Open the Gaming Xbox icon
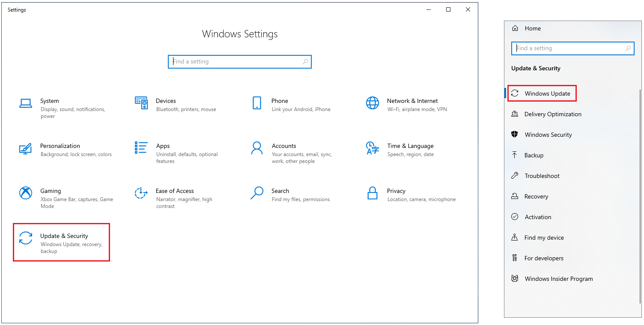This screenshot has height=325, width=644. pos(26,193)
